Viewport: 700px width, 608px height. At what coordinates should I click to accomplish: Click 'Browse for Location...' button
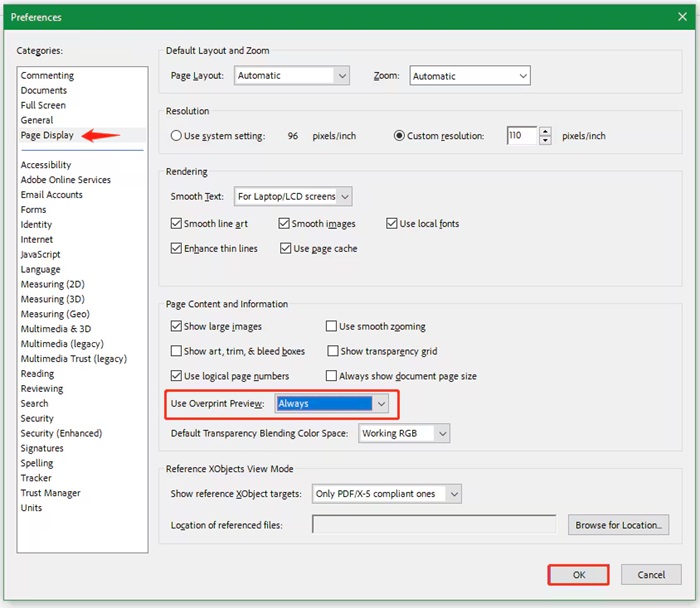coord(618,525)
